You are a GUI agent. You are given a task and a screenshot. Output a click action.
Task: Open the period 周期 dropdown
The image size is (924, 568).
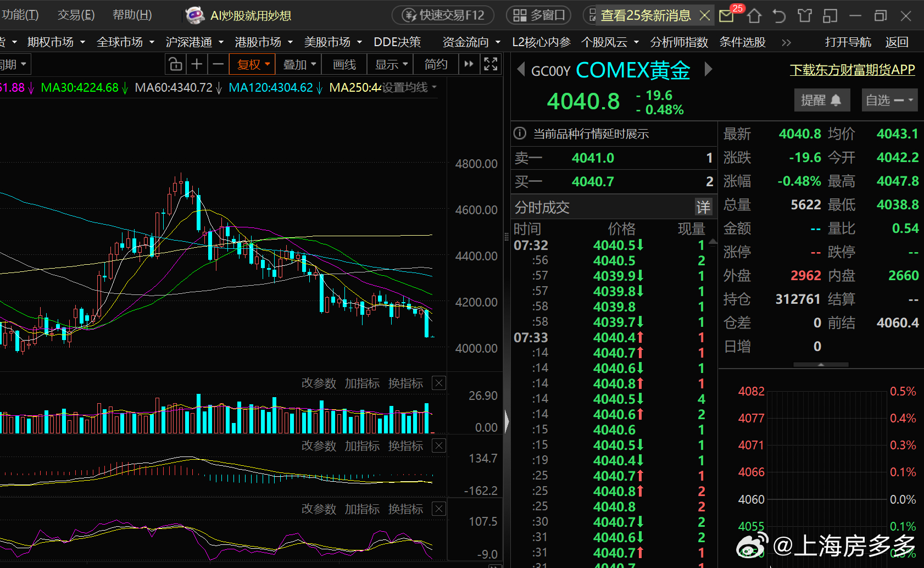coord(15,64)
